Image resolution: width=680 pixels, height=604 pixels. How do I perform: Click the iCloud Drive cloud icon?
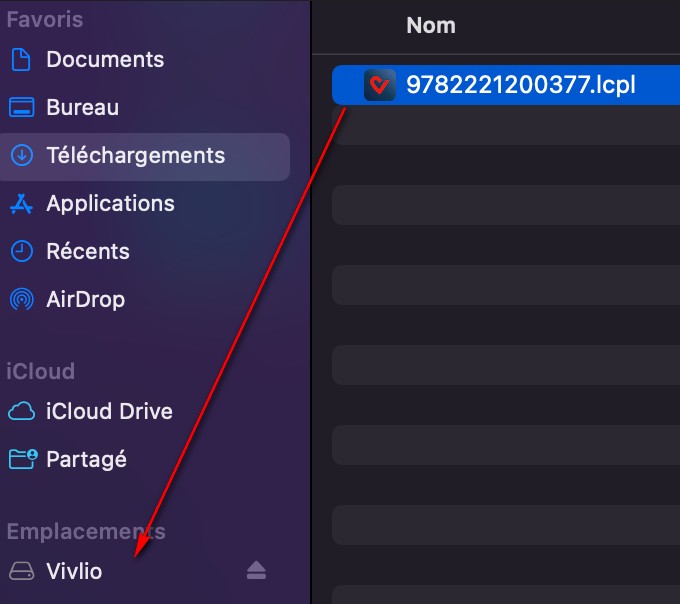(x=21, y=411)
